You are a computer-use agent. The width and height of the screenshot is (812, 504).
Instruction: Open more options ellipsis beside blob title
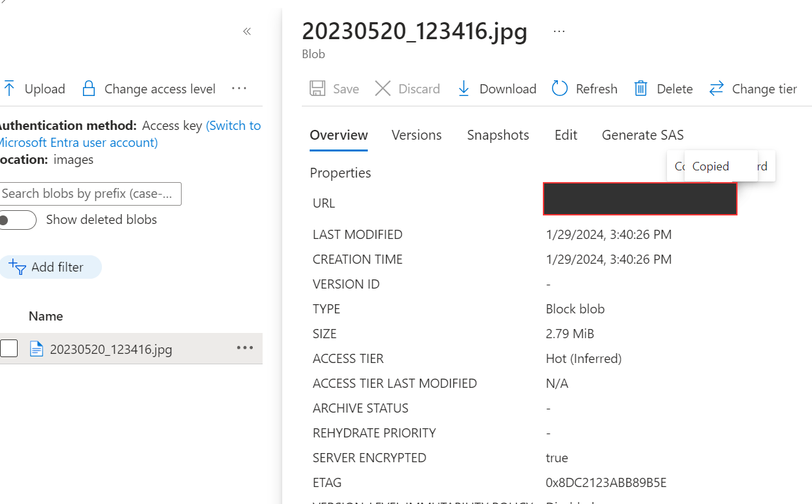pos(559,31)
